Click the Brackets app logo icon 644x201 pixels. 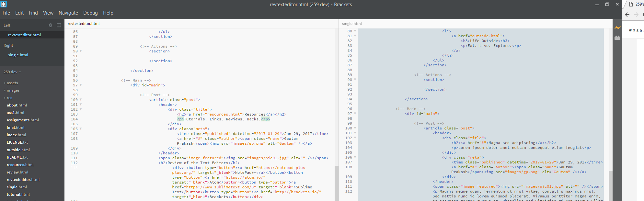point(4,4)
